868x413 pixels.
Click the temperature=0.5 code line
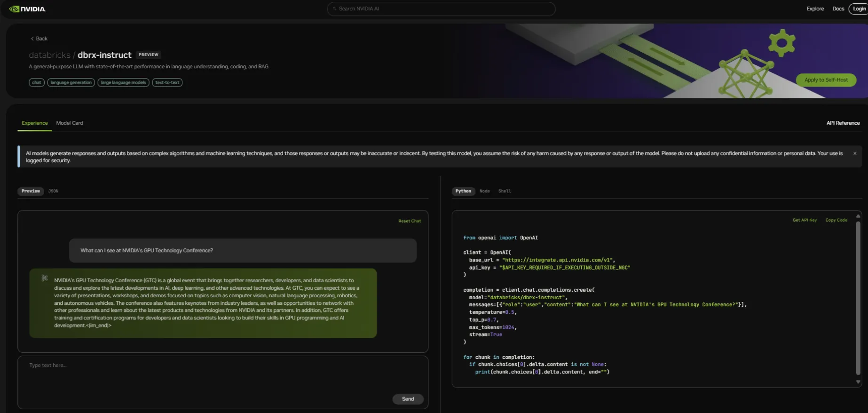click(493, 312)
